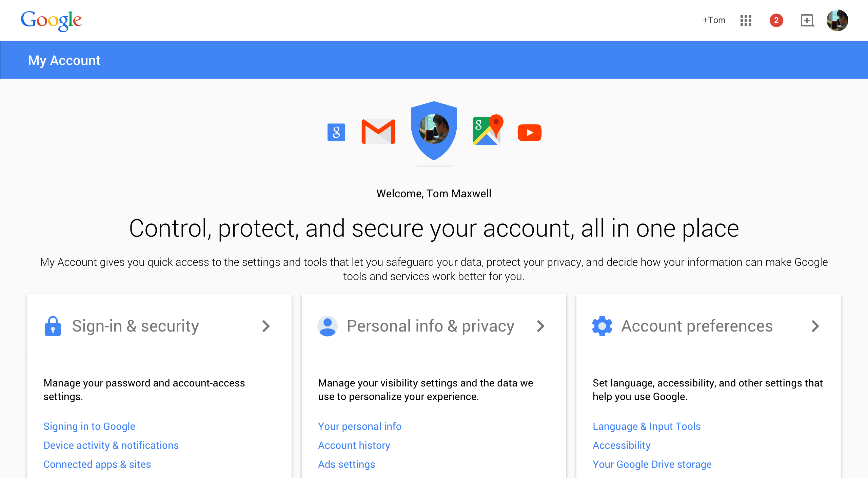The width and height of the screenshot is (868, 478).
Task: Click the YouTube play icon
Action: tap(529, 133)
